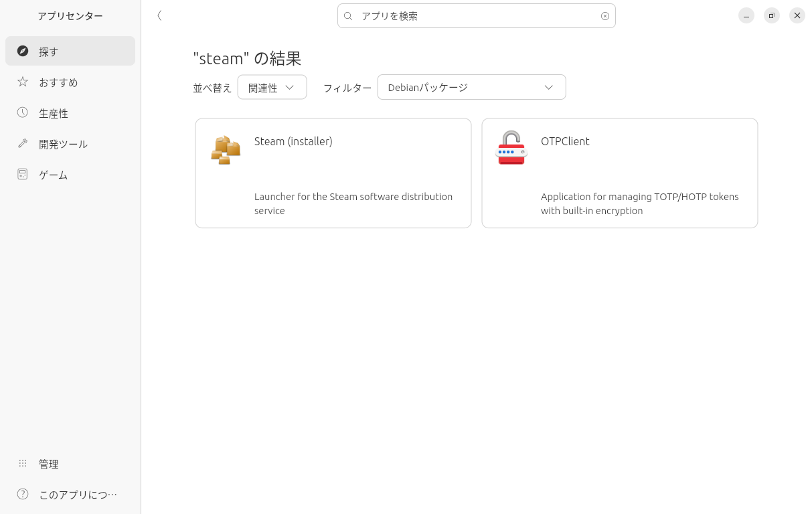Maximize the App Center window
Viewport: 812px width, 514px height.
[772, 15]
